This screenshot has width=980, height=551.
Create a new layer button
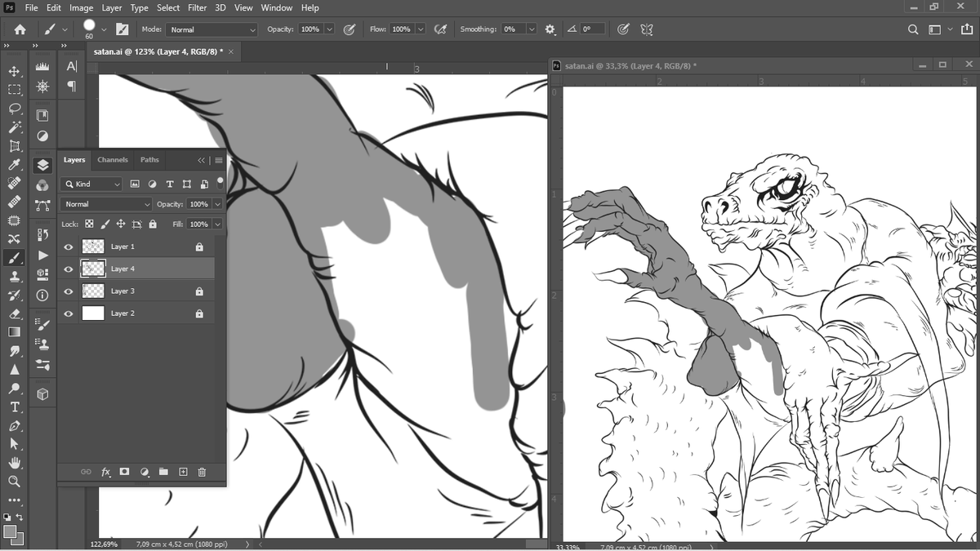pos(183,472)
